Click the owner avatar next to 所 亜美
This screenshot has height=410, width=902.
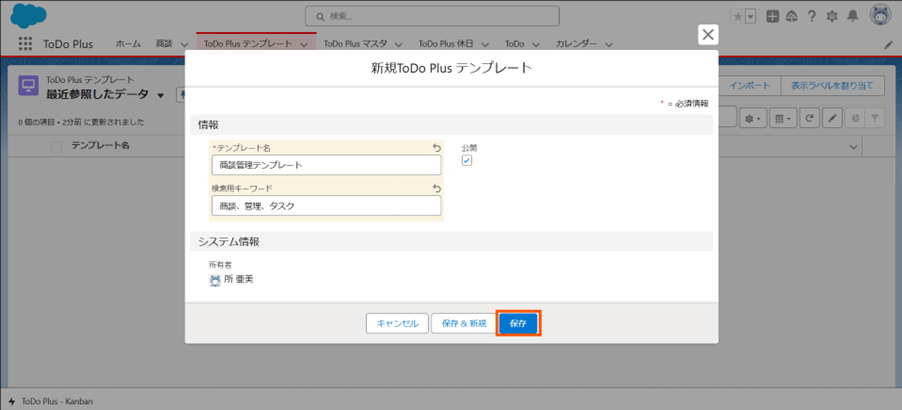[x=215, y=280]
